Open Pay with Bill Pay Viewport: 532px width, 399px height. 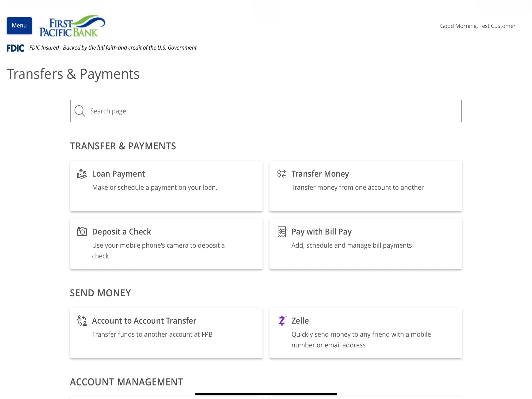pyautogui.click(x=365, y=244)
